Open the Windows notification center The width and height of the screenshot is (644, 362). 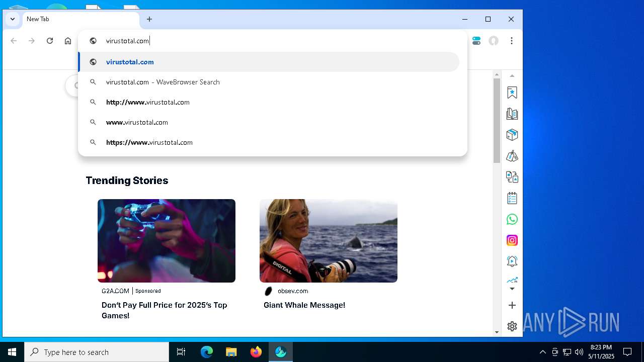click(627, 352)
